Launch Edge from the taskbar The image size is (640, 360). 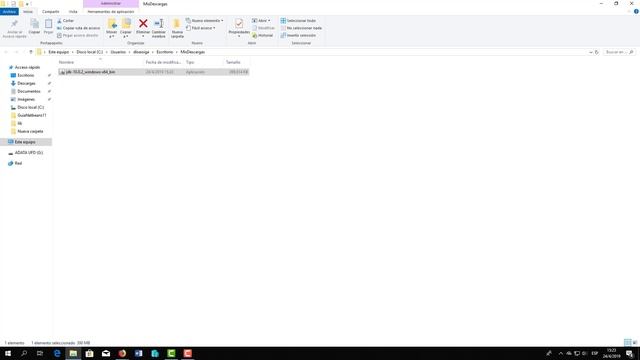point(57,353)
